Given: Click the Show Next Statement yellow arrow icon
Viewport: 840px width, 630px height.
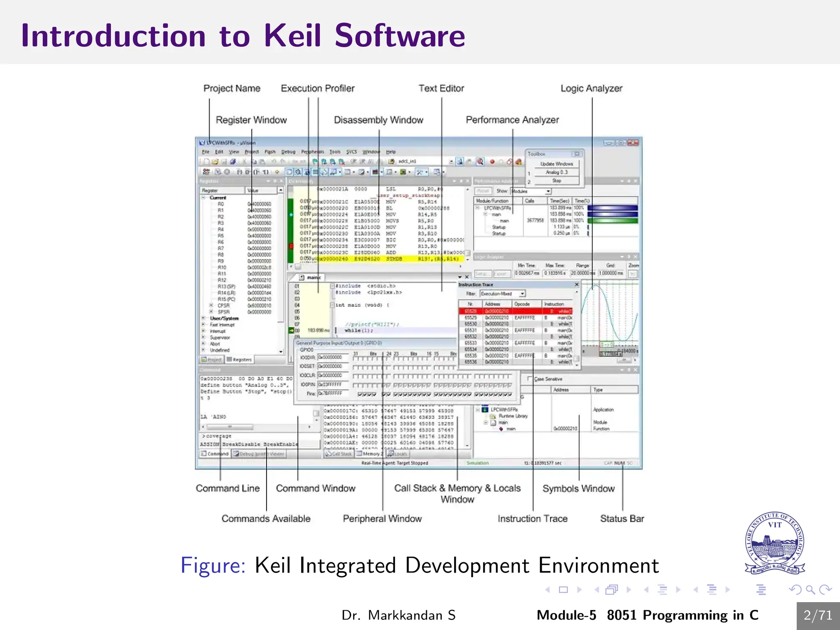Looking at the screenshot, I should 277,172.
